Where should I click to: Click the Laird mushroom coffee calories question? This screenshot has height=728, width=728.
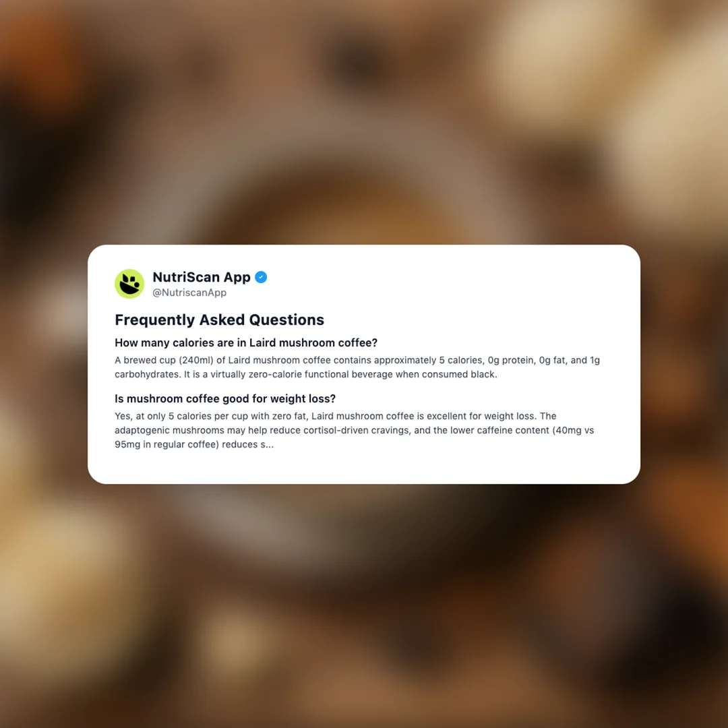click(x=246, y=342)
